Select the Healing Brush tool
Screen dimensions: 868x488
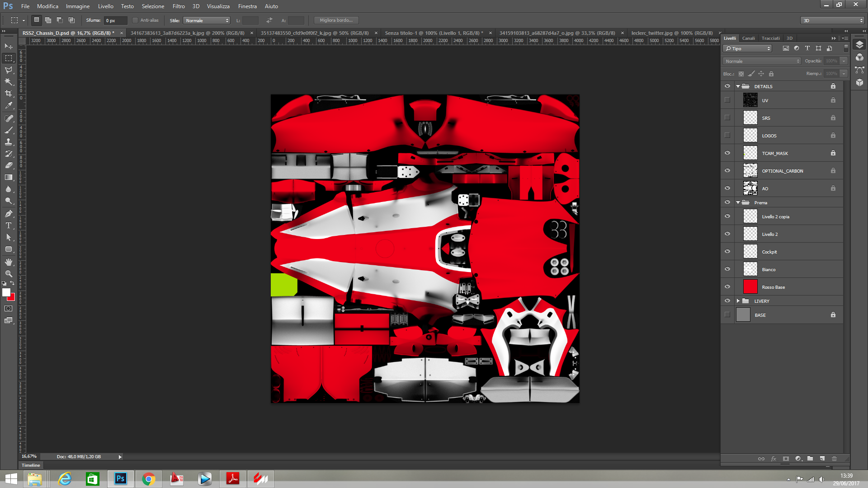click(x=9, y=118)
